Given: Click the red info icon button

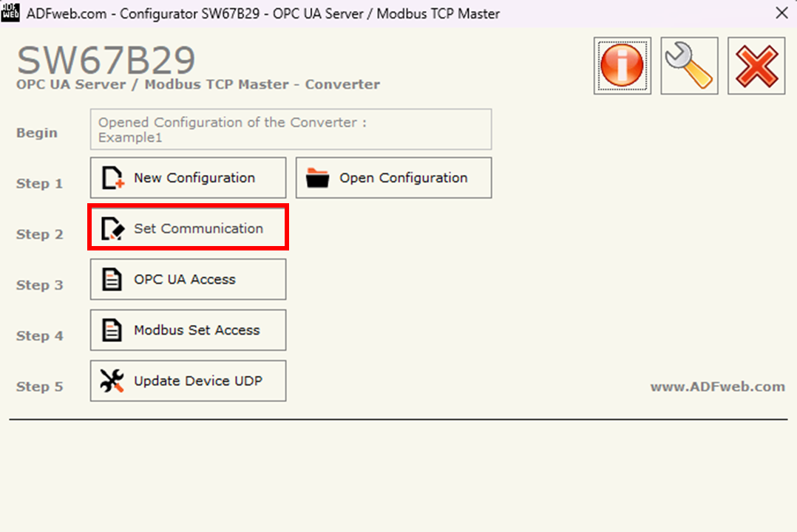Looking at the screenshot, I should (x=623, y=66).
